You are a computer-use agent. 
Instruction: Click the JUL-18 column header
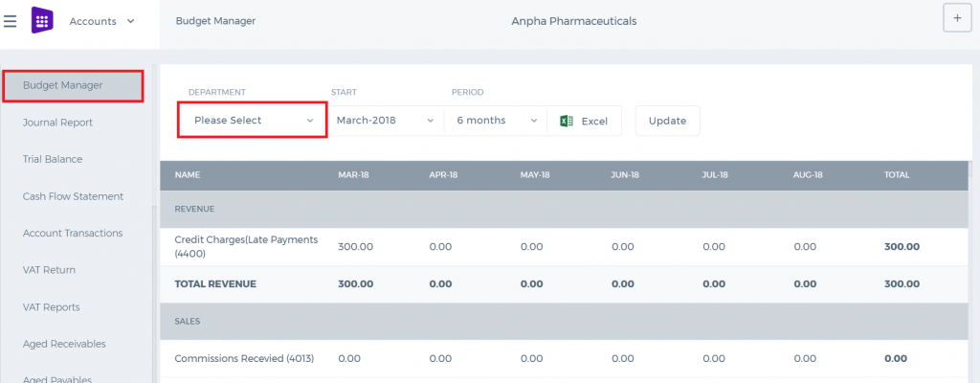coord(716,175)
